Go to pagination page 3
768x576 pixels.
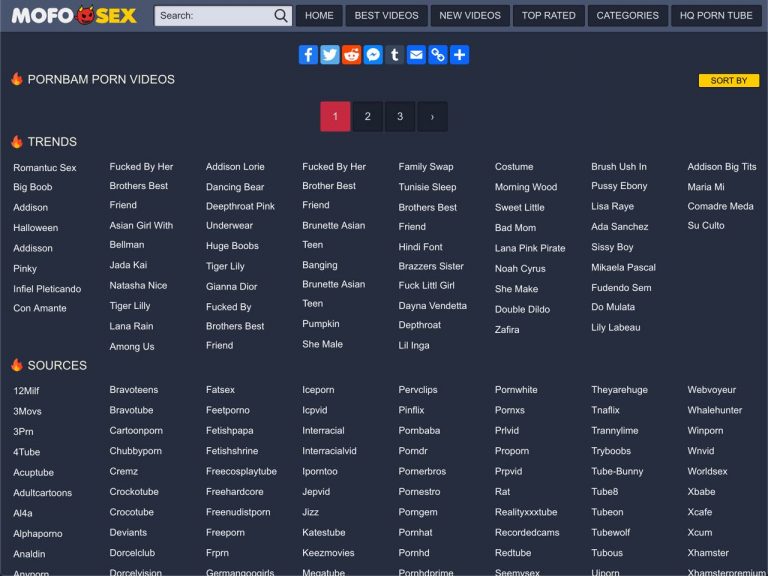pos(400,116)
